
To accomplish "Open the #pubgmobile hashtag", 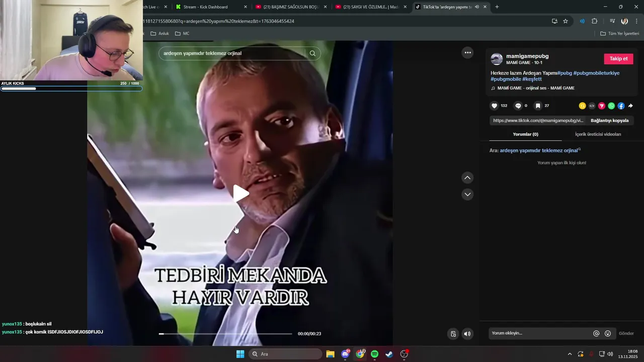I will (506, 79).
